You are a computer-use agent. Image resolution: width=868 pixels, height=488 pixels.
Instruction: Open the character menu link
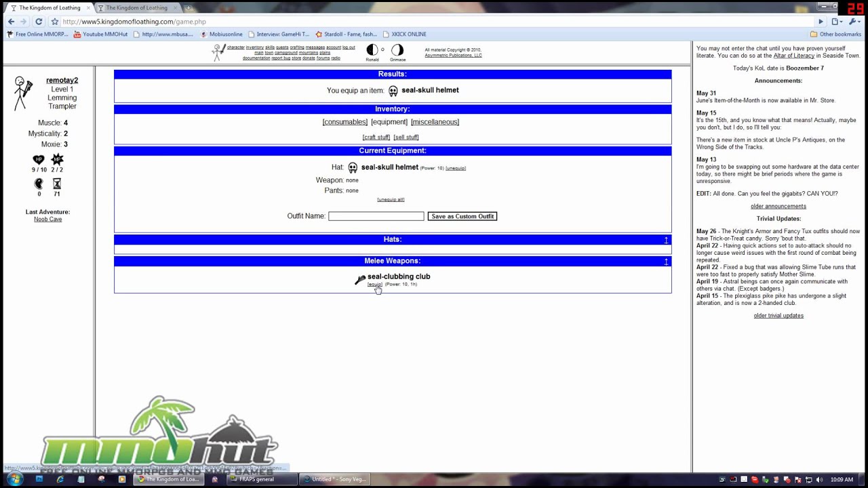(x=236, y=47)
